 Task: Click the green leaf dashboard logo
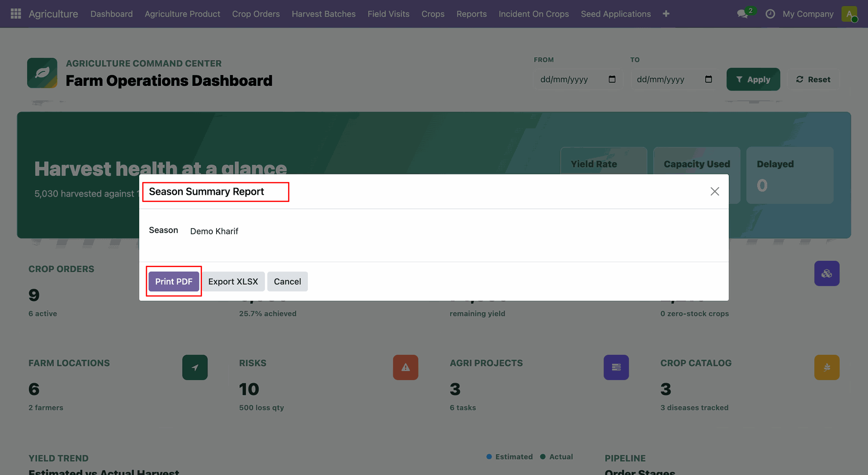tap(42, 73)
